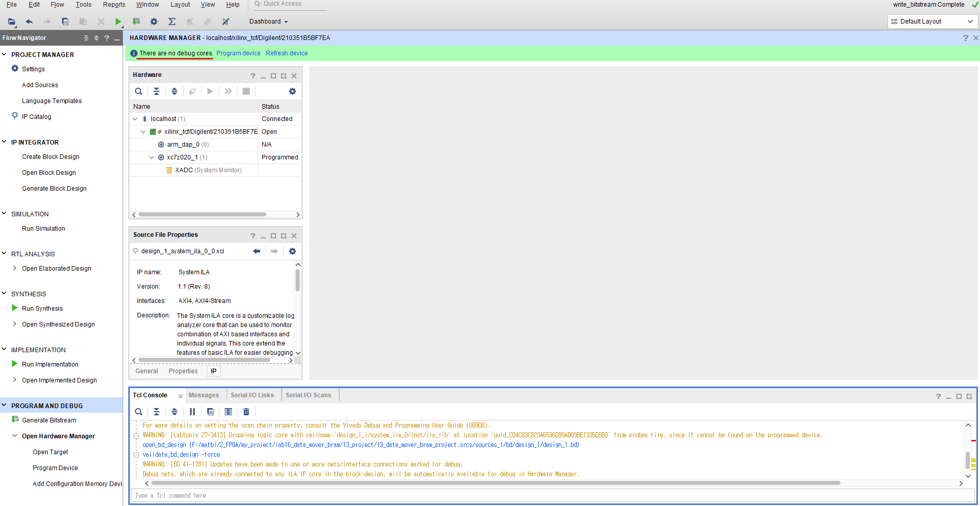
Task: Collapse the SYNTHESIS section
Action: click(4, 294)
